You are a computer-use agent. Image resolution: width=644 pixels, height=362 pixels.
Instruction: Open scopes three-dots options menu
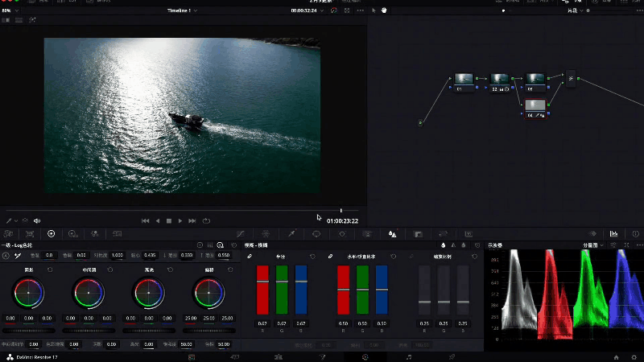pyautogui.click(x=639, y=245)
